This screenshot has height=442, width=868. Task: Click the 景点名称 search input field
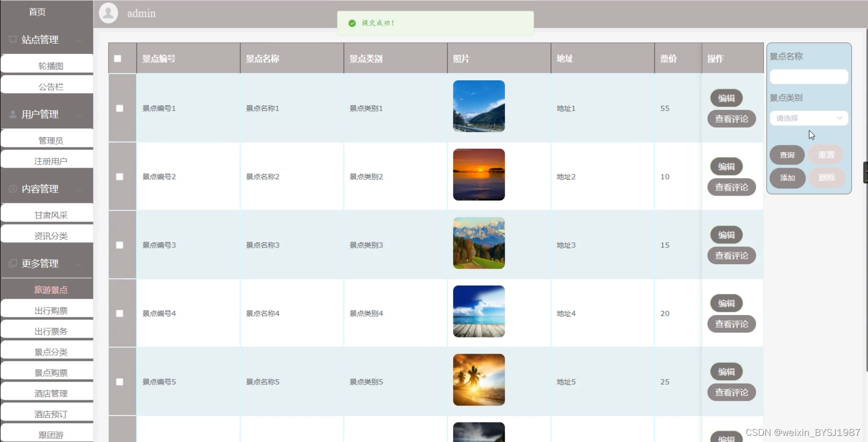(809, 77)
